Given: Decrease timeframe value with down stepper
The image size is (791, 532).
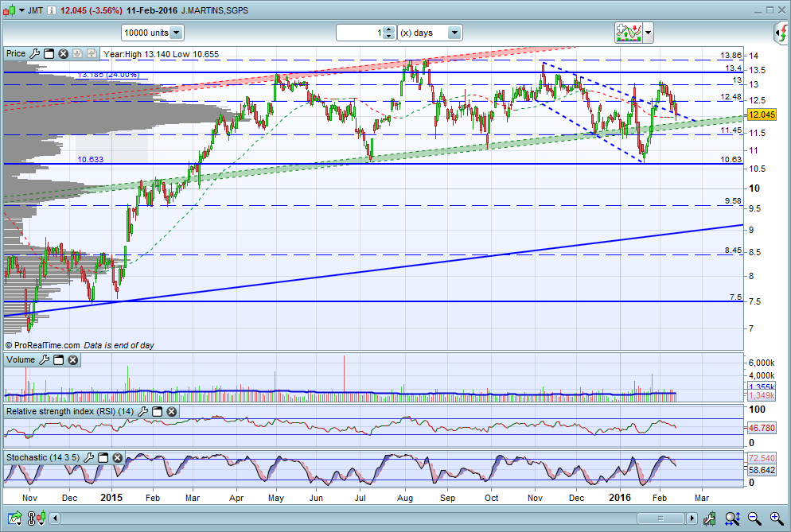Looking at the screenshot, I should 388,37.
